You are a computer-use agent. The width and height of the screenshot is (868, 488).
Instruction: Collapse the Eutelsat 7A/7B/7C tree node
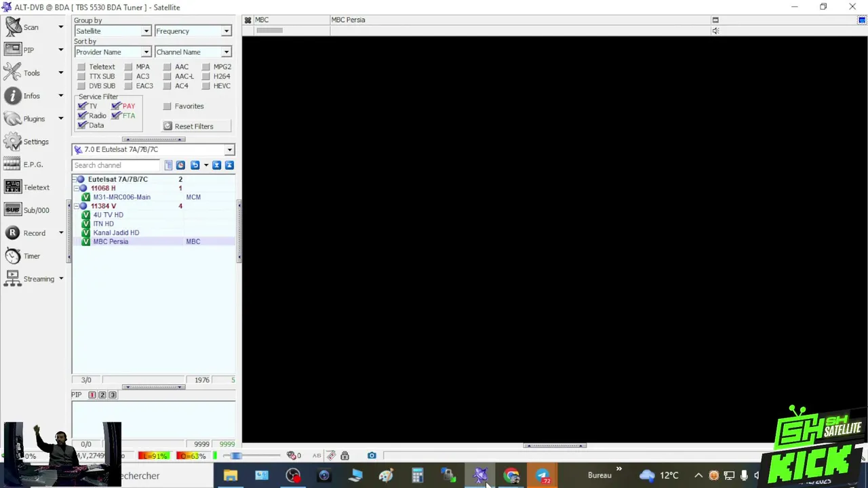coord(74,180)
